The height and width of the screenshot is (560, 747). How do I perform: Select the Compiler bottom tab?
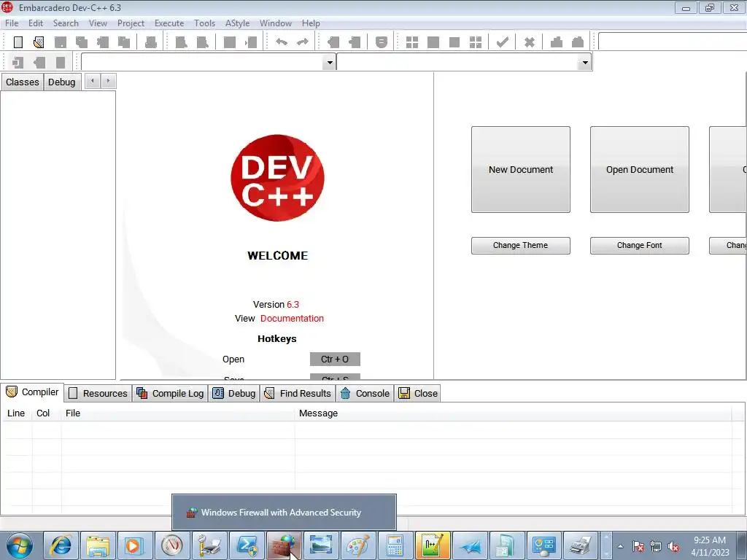pos(32,392)
